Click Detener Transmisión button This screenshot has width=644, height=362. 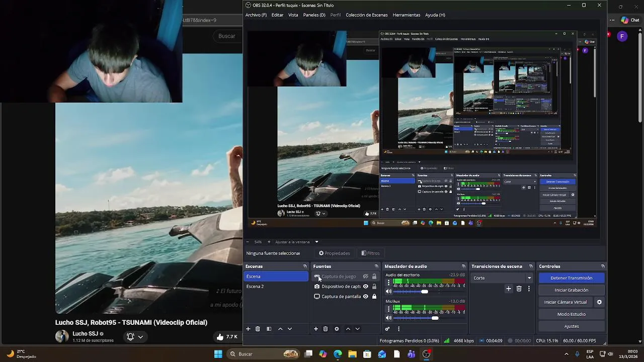pyautogui.click(x=571, y=278)
